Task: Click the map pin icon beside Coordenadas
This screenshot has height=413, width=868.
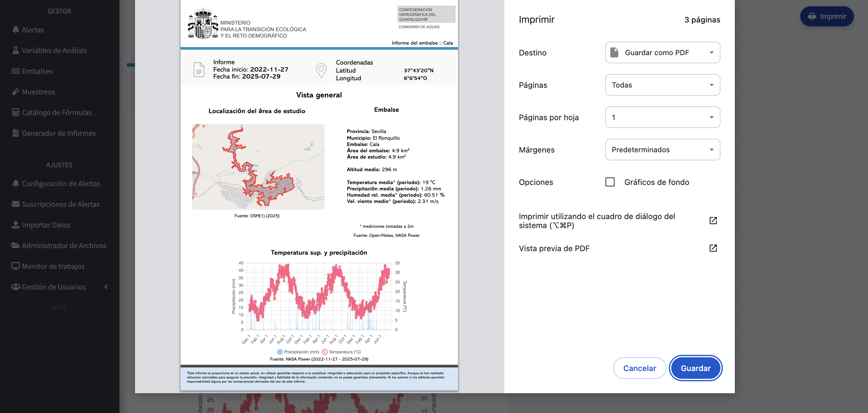Action: (x=321, y=70)
